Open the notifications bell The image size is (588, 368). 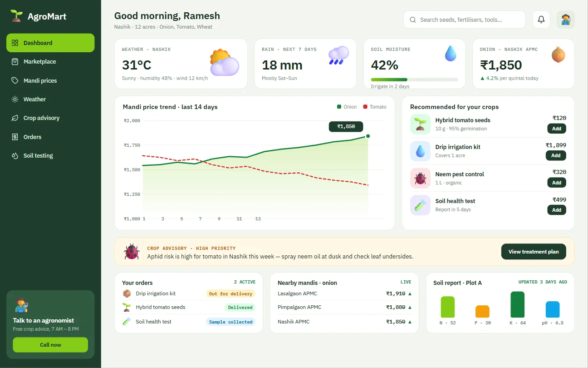(x=541, y=20)
